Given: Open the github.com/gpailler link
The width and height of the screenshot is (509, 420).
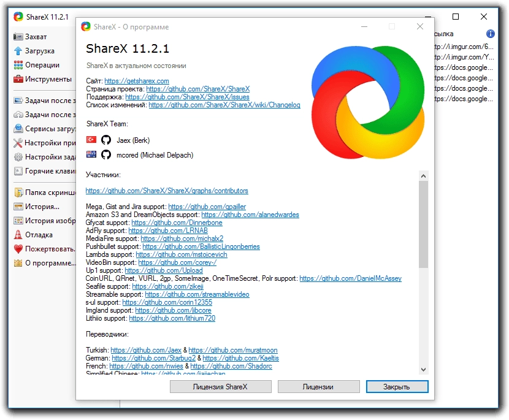Looking at the screenshot, I should [207, 207].
